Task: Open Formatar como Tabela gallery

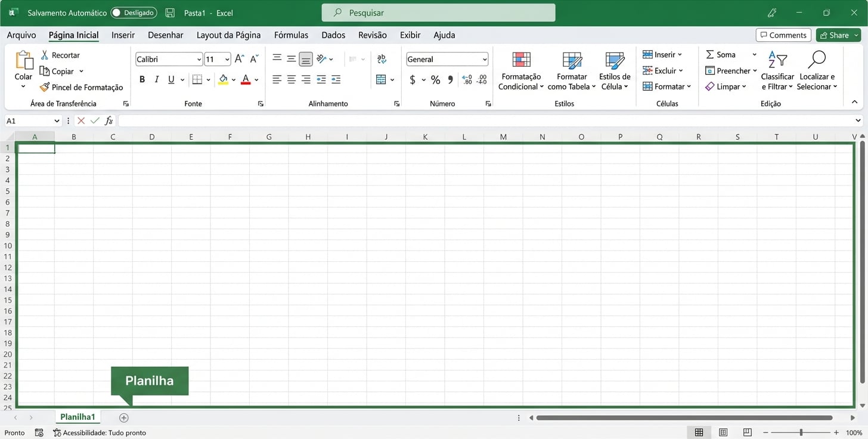Action: click(x=572, y=71)
